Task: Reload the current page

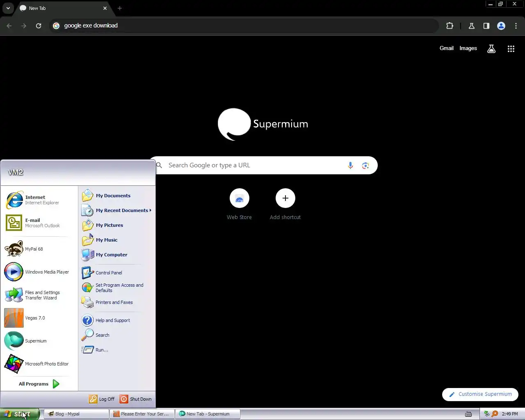Action: click(x=39, y=26)
